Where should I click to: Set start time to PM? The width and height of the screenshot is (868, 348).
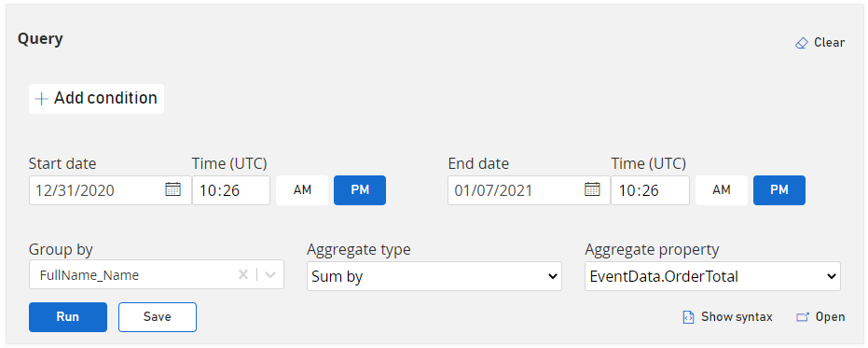pyautogui.click(x=360, y=190)
